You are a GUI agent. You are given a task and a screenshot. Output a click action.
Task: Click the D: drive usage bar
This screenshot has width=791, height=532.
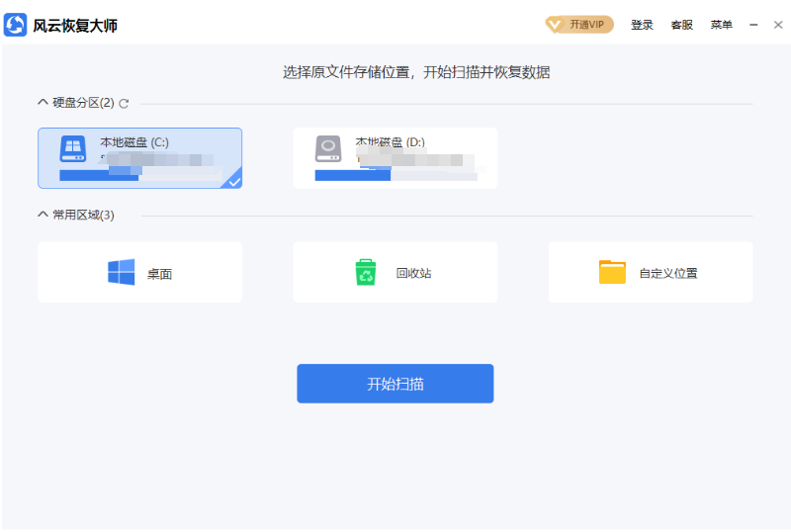click(x=396, y=175)
